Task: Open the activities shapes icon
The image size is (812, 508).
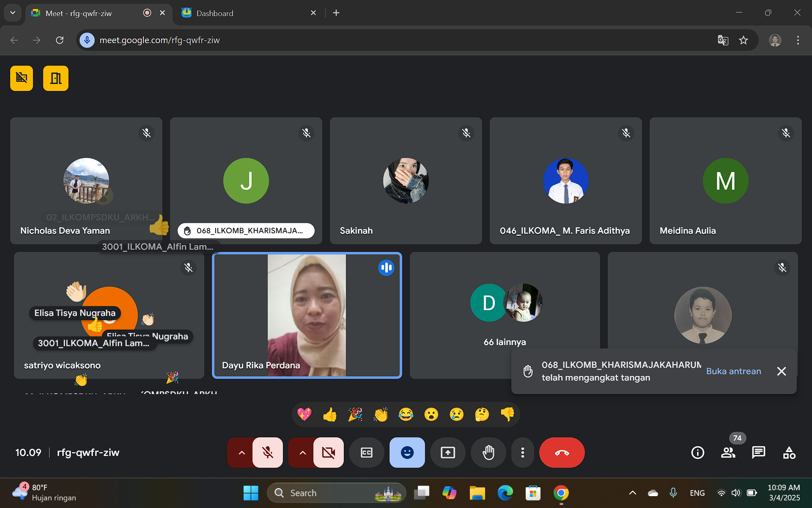Action: (x=789, y=453)
